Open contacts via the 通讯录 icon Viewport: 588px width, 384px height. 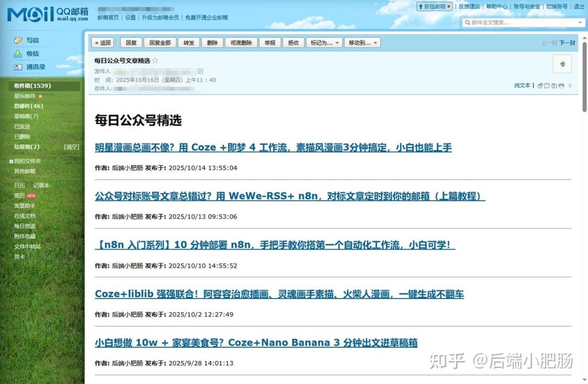pyautogui.click(x=18, y=67)
